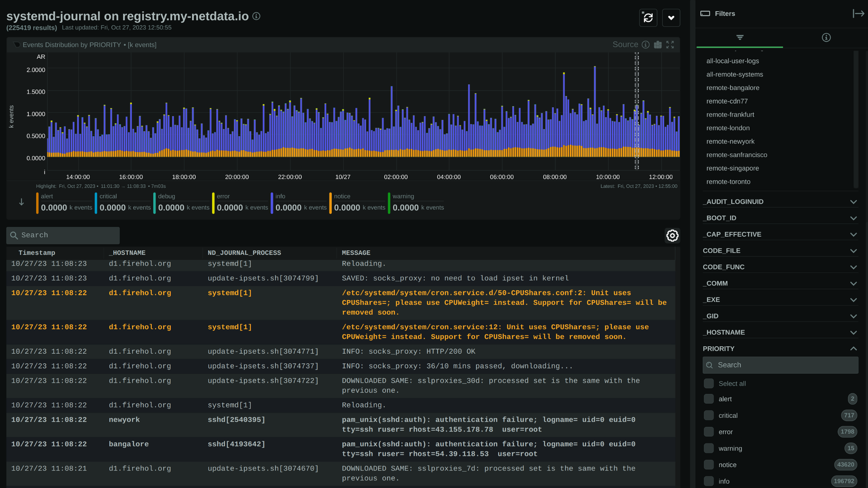Select remote-frankfurt source
This screenshot has height=488, width=868.
tap(730, 115)
